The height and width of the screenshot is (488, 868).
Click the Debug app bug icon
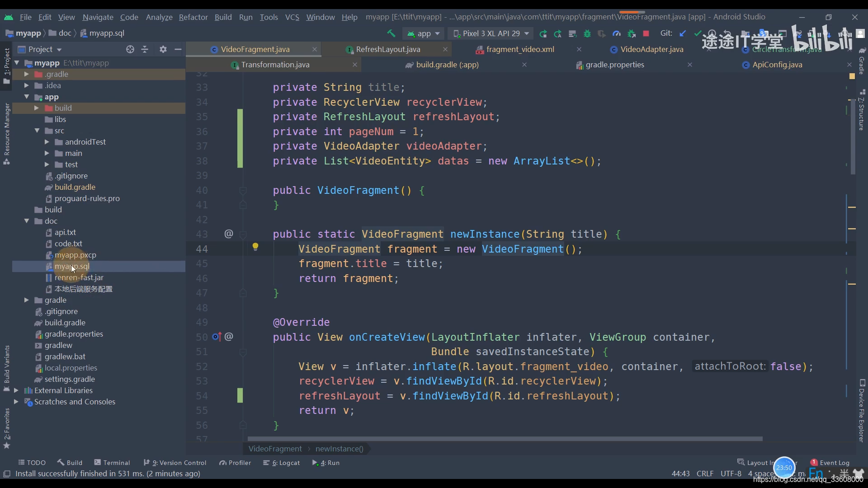coord(587,33)
